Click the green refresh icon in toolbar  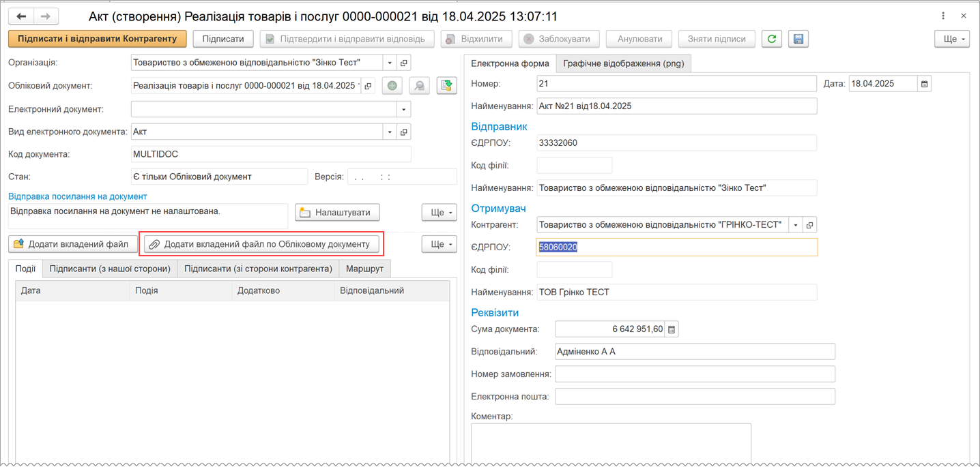tap(772, 39)
